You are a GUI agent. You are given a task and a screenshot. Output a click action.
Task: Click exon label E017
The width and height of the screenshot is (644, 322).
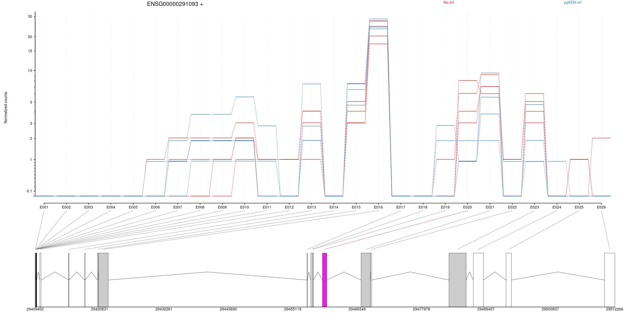(x=401, y=207)
